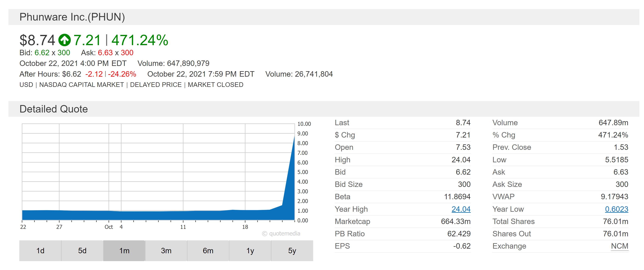This screenshot has width=644, height=270.
Task: Switch chart to 5d range
Action: (82, 250)
